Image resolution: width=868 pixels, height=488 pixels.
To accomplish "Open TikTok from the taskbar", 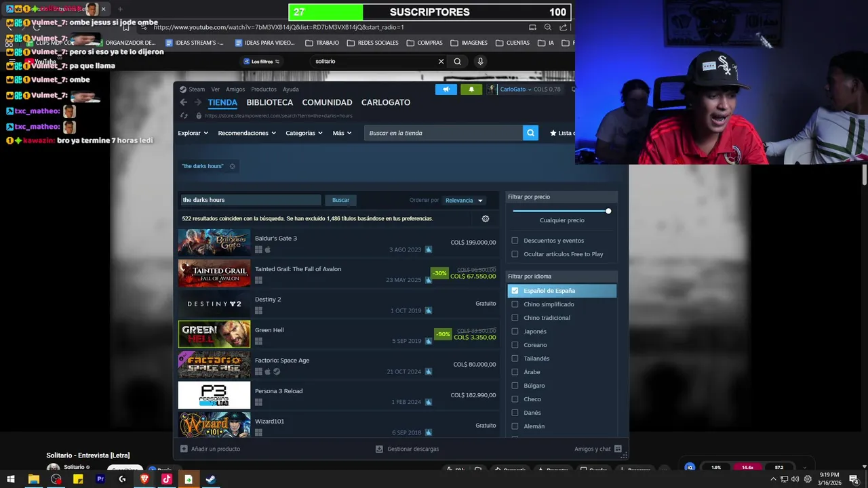I will tap(166, 479).
